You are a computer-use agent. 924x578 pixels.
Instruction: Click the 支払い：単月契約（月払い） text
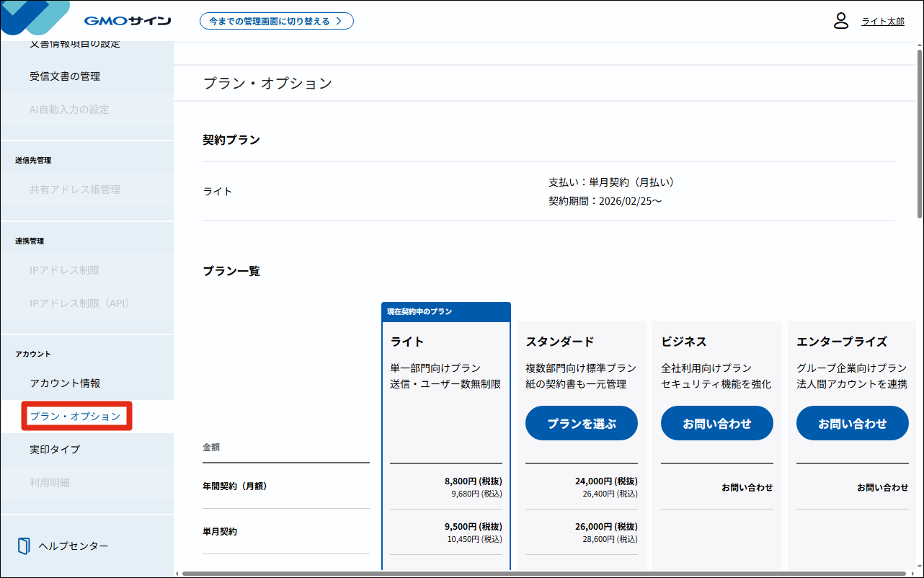[x=611, y=182]
